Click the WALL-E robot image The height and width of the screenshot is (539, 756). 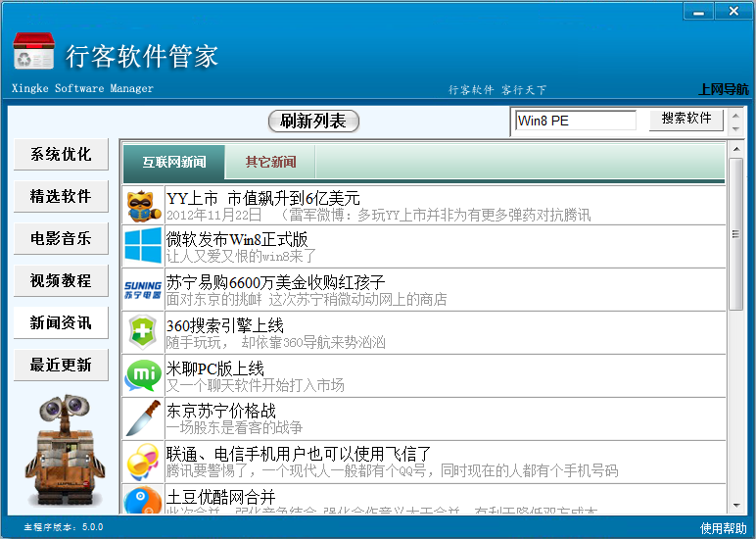[65, 450]
